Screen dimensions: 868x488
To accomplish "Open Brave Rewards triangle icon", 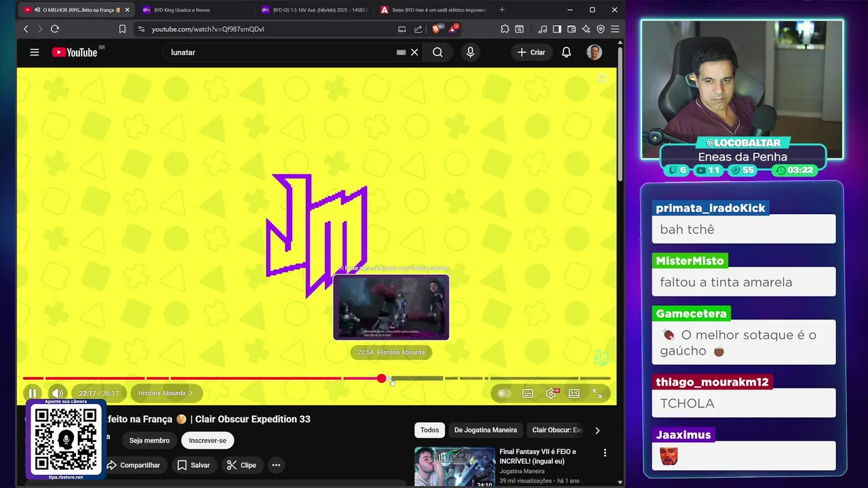I will click(x=453, y=29).
